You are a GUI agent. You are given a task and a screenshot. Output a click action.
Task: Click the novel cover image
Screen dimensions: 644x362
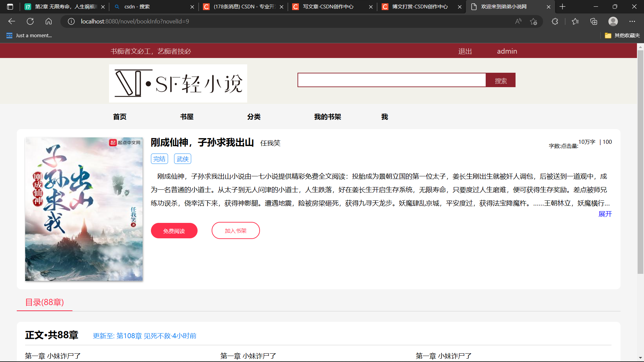pyautogui.click(x=84, y=209)
